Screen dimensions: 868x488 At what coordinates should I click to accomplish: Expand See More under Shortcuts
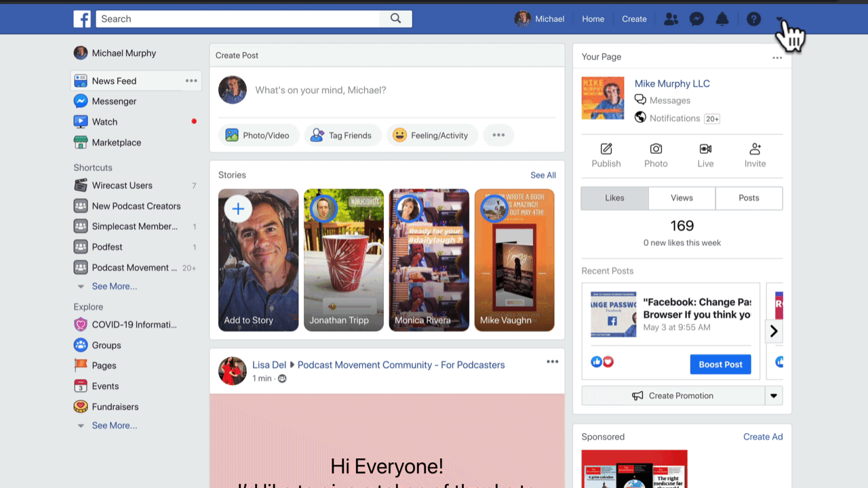click(114, 286)
